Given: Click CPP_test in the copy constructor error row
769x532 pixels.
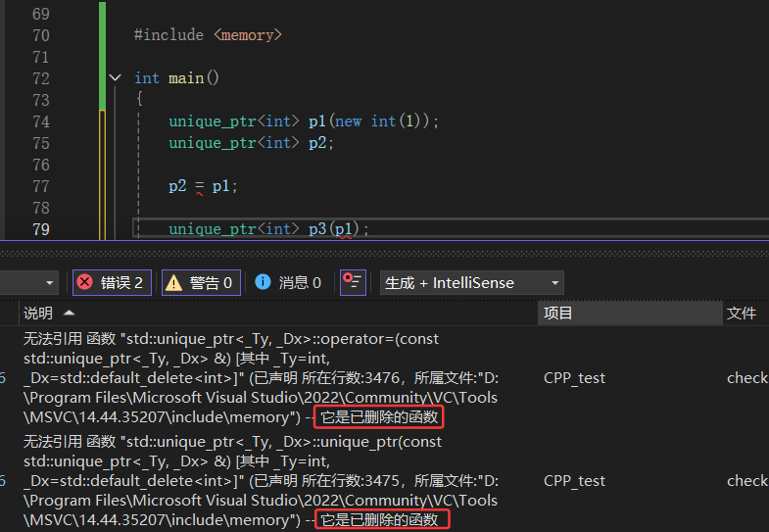Looking at the screenshot, I should coord(574,481).
